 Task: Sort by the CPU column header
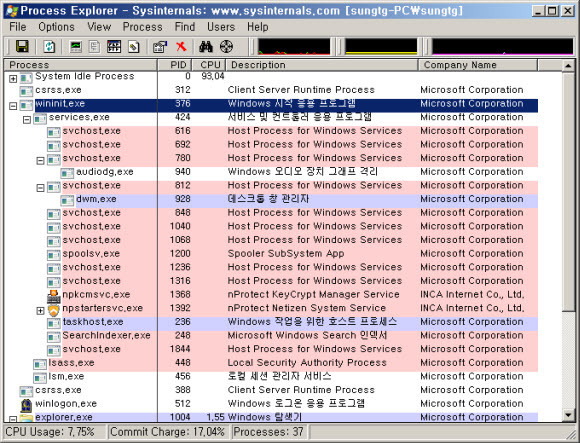coord(209,65)
